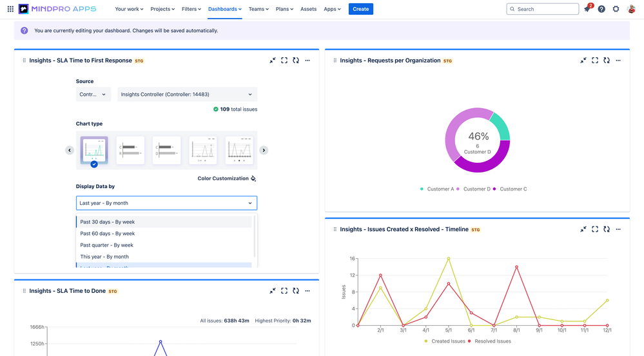Open the Plans dropdown menu

point(284,9)
